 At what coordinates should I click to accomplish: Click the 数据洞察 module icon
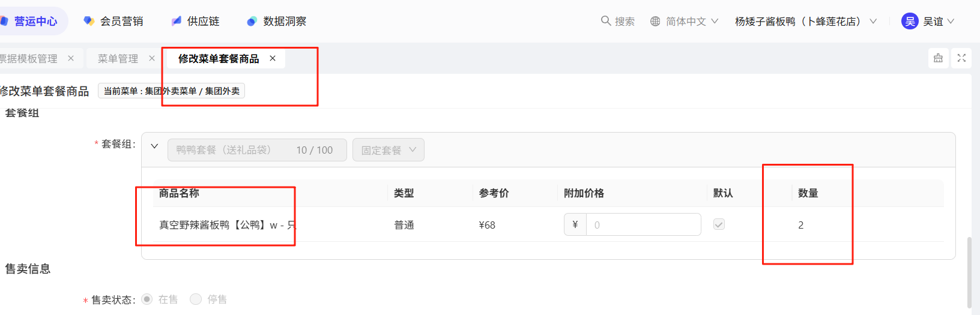[252, 22]
